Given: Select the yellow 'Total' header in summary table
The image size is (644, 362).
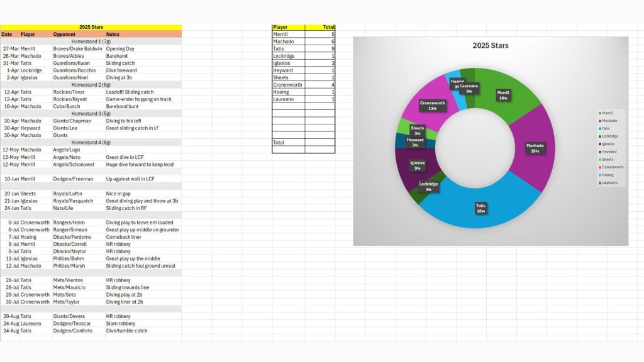Looking at the screenshot, I should click(x=328, y=28).
